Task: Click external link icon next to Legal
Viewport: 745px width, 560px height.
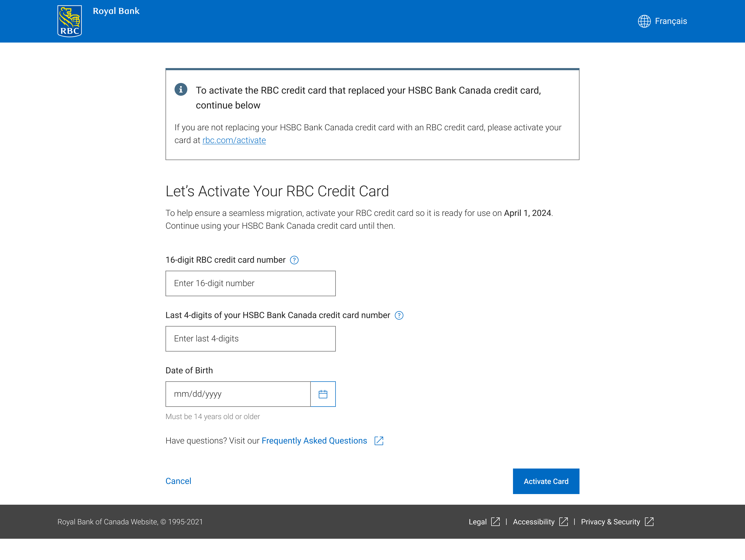Action: [495, 522]
